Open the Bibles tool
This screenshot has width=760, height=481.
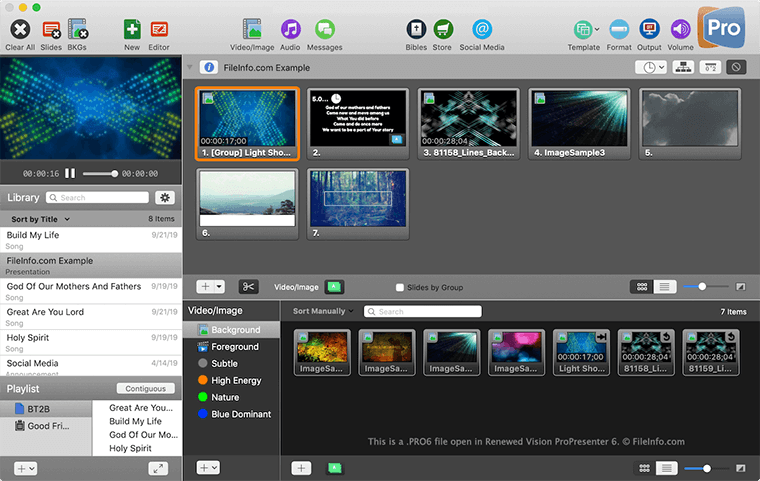[417, 30]
